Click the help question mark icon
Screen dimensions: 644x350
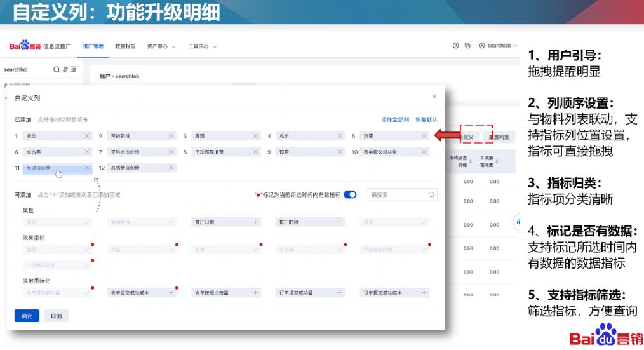click(455, 46)
